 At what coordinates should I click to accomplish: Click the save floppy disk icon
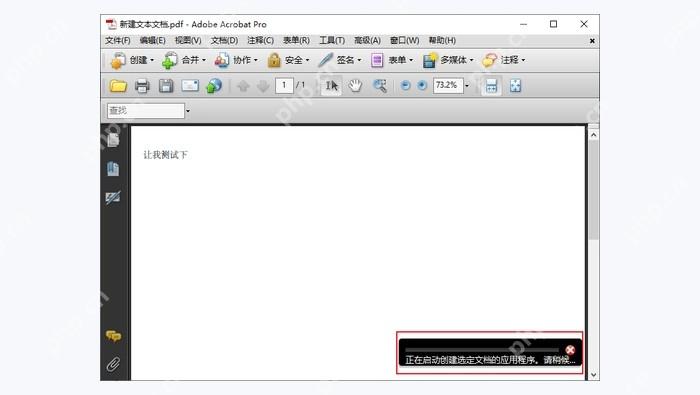pos(166,86)
